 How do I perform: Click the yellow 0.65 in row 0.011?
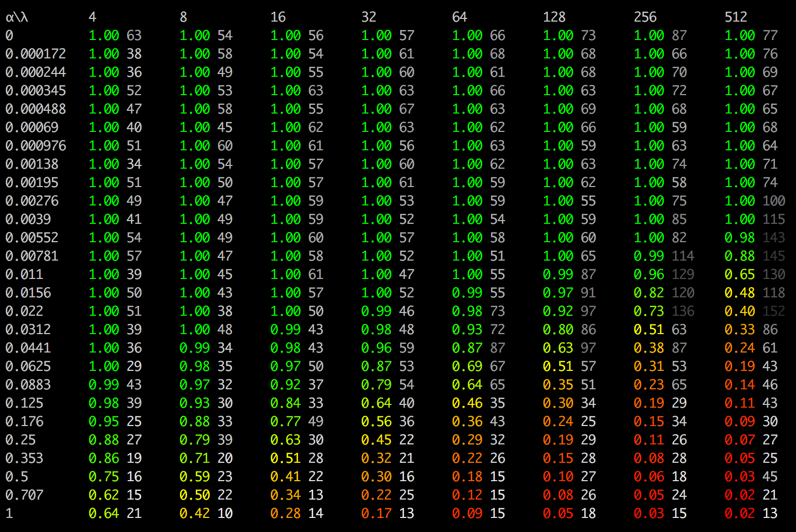(740, 275)
